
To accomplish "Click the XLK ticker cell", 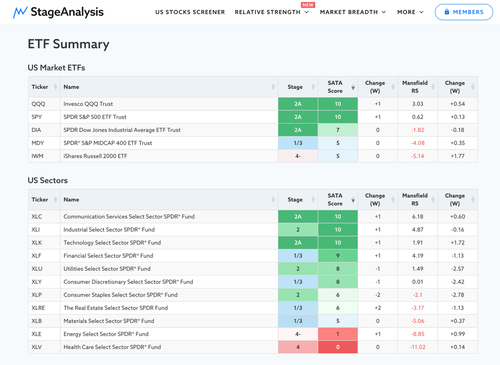I will (44, 243).
